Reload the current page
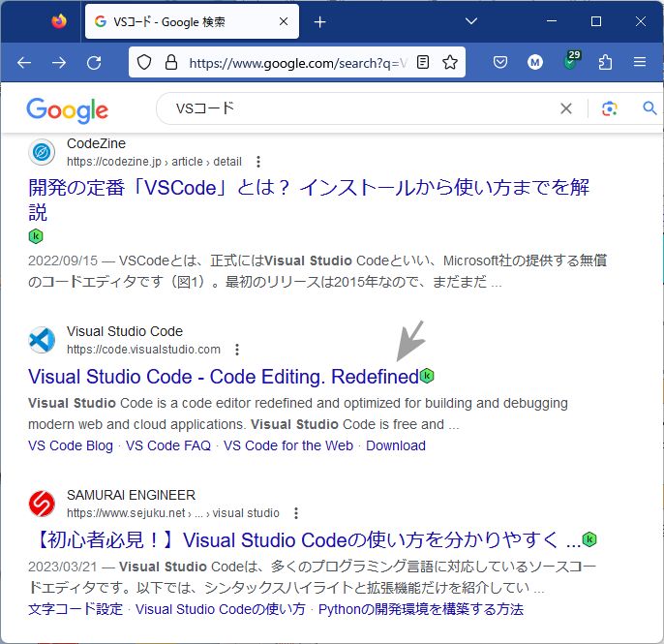Screen dimensions: 664x644 tap(94, 63)
